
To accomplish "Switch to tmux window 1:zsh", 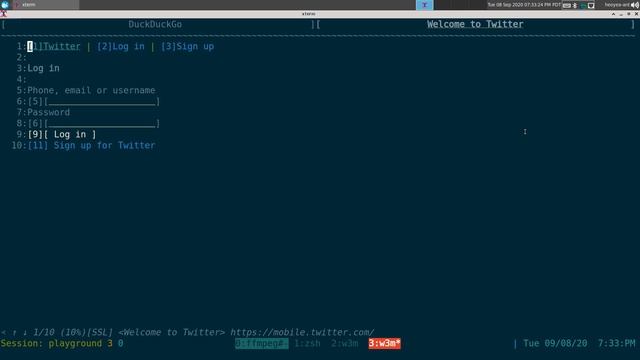I will pos(307,344).
